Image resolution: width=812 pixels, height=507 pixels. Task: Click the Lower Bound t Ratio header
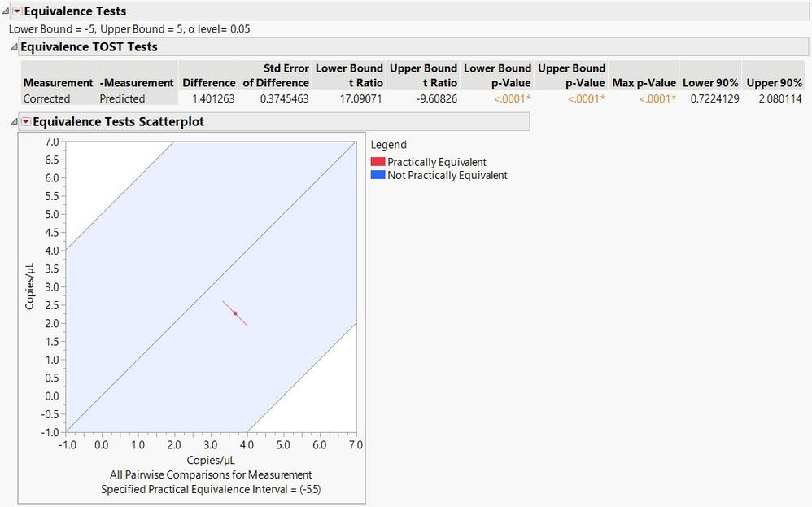tap(349, 76)
